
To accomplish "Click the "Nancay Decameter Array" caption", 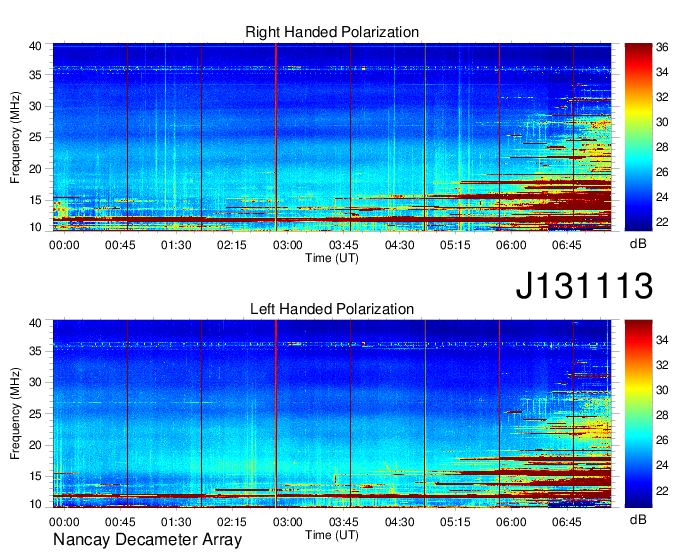I will point(147,540).
